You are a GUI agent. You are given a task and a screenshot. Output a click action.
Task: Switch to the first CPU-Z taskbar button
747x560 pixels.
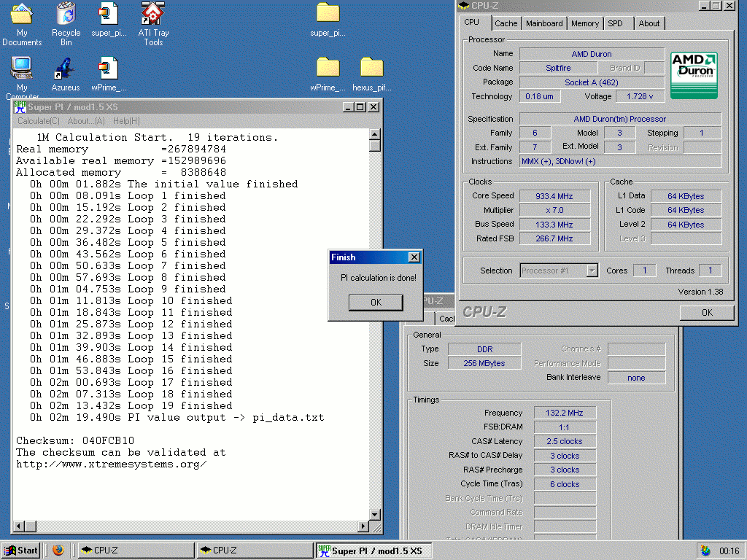coord(136,550)
